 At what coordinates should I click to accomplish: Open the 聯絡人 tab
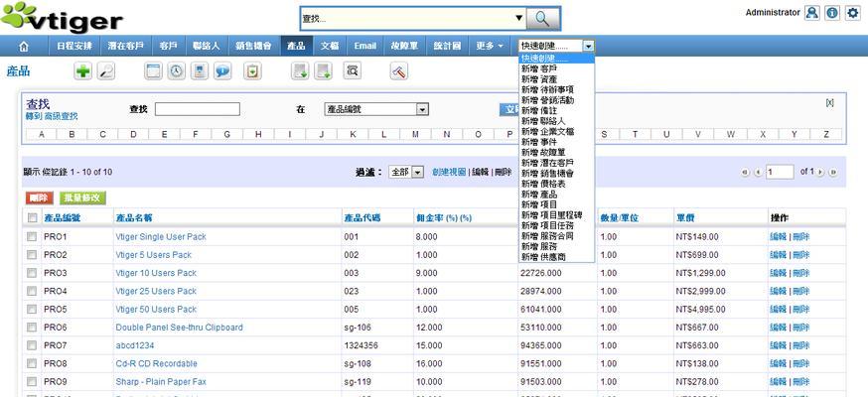coord(206,47)
